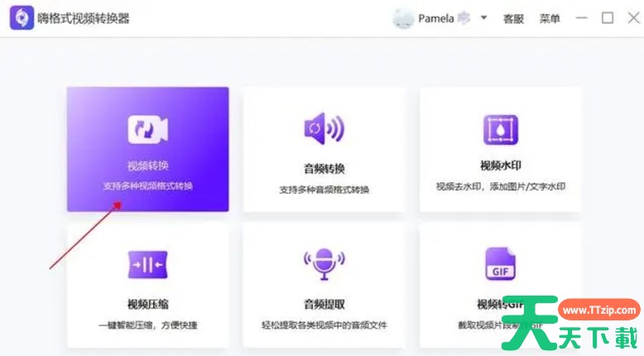
Task: Choose the video compression icon
Action: coord(147,265)
